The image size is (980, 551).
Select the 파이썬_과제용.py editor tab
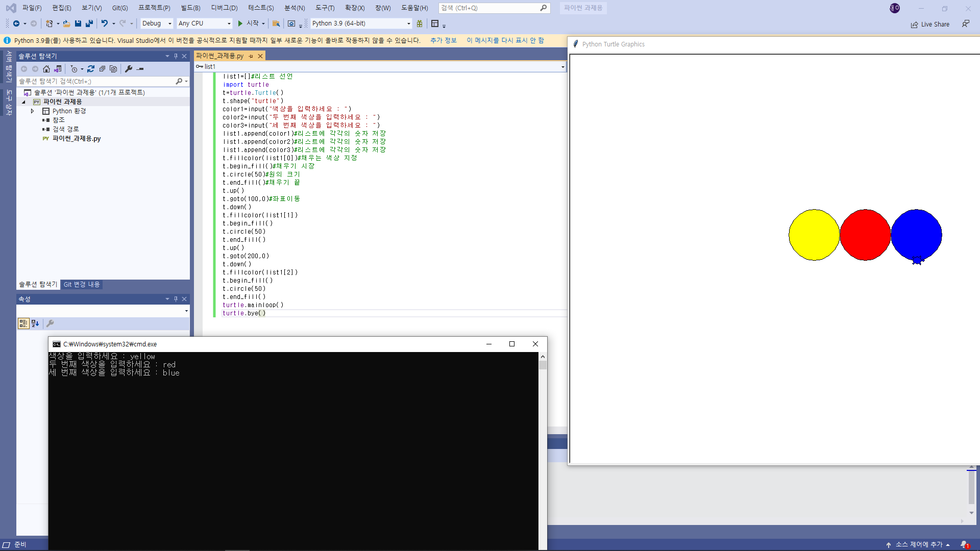pos(220,56)
